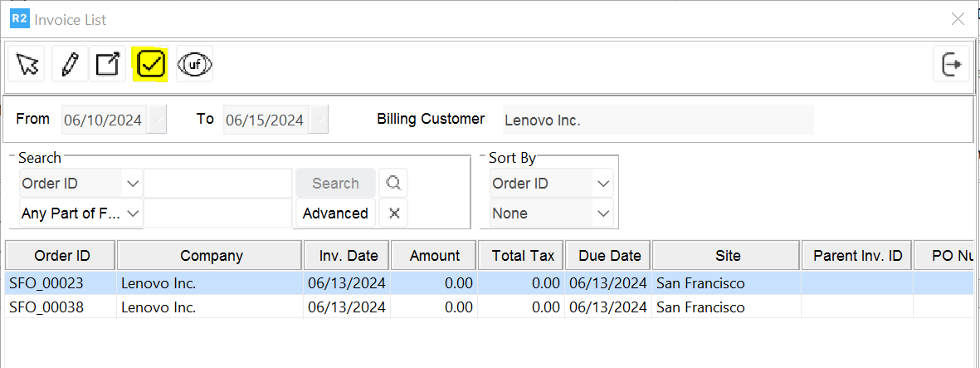Open the From date dropdown
This screenshot has height=368, width=980.
158,120
